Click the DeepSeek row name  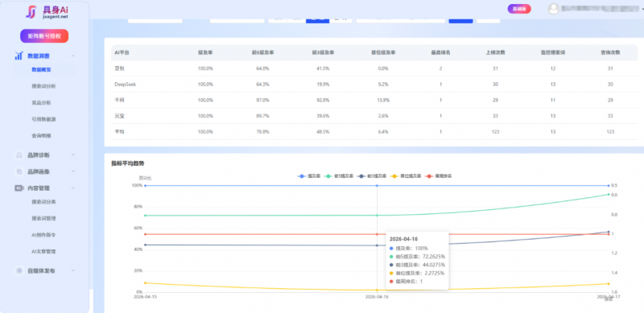point(126,84)
